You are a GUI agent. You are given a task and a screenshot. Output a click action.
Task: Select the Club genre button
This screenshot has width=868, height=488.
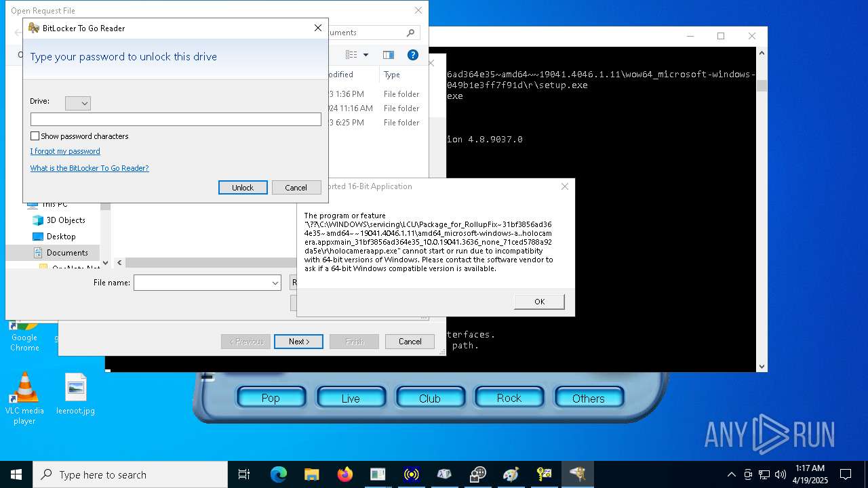430,399
